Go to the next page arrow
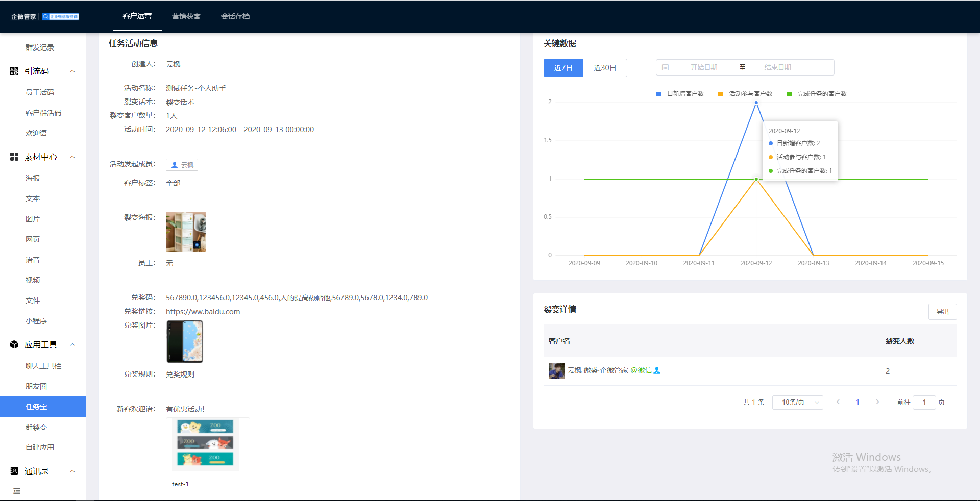Viewport: 980px width, 501px height. [877, 402]
